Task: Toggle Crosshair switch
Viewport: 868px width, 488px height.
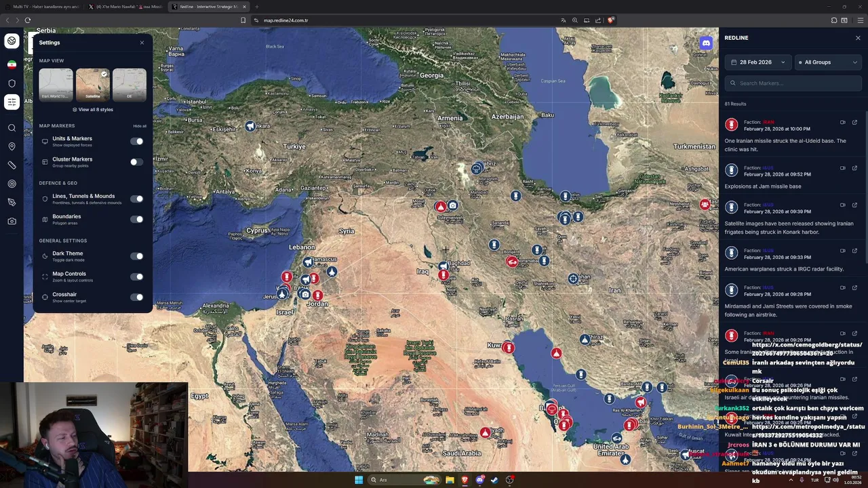Action: pyautogui.click(x=137, y=297)
